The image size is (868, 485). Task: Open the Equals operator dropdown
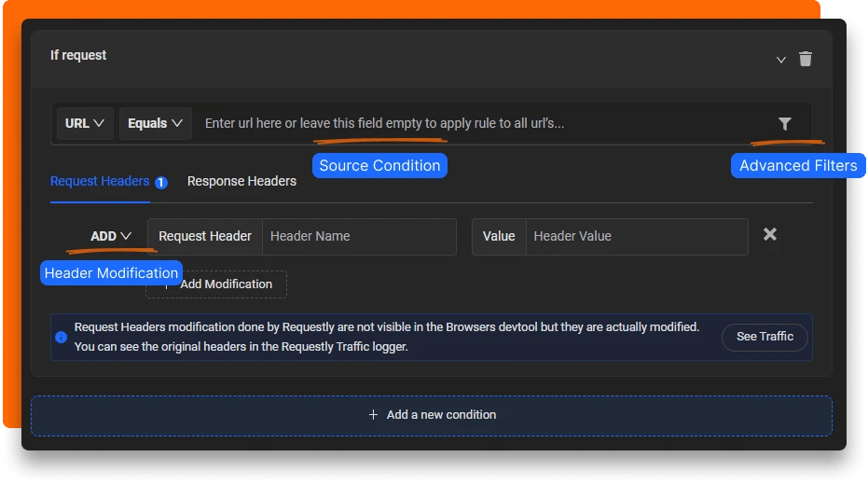[155, 123]
